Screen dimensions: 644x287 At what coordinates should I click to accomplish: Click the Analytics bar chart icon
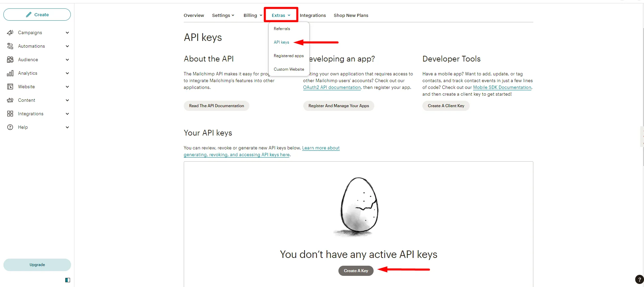(x=10, y=73)
